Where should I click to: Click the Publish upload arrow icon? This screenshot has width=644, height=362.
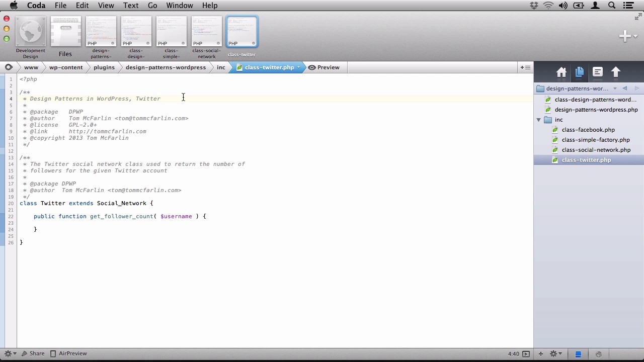tap(616, 72)
